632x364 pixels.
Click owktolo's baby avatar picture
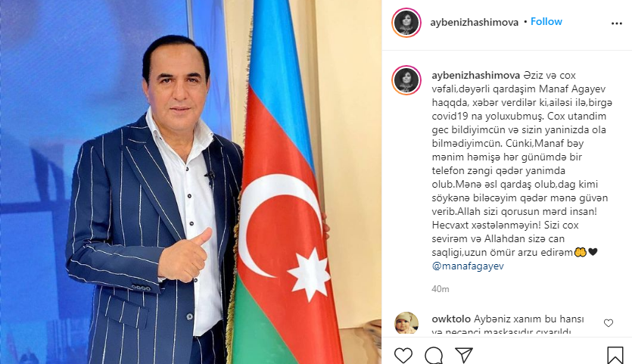coord(406,323)
